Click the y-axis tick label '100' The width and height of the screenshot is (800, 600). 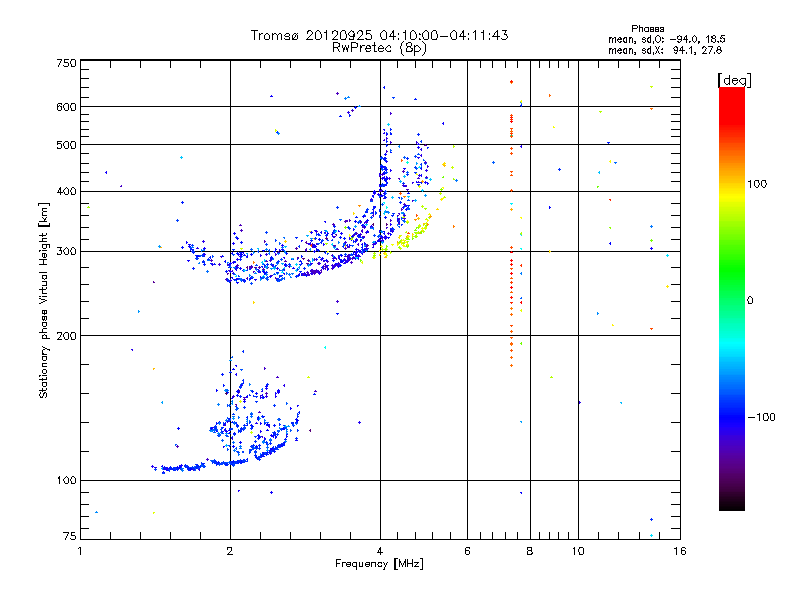67,481
